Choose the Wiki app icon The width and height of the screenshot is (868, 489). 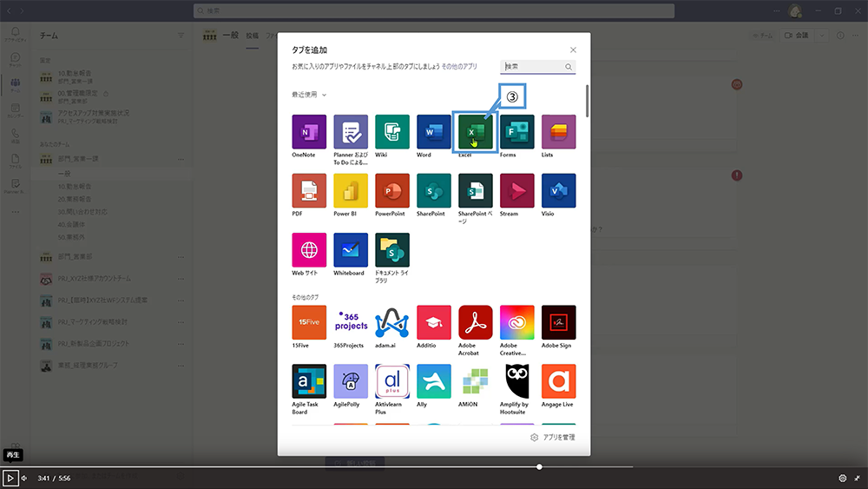click(x=392, y=132)
